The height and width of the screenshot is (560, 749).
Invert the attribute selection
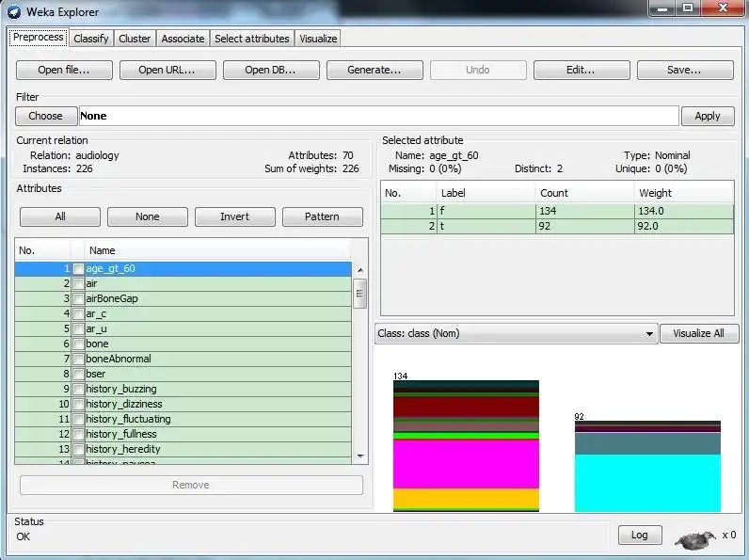pos(235,216)
